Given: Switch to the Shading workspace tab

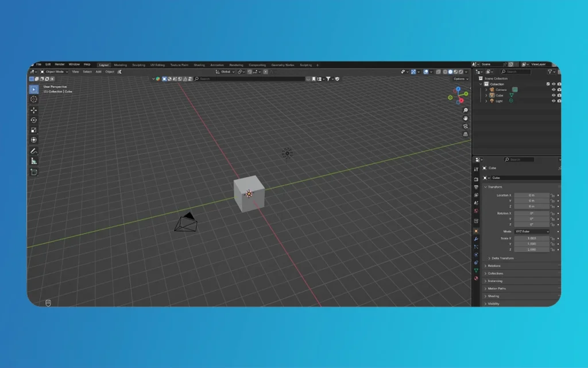Looking at the screenshot, I should point(199,65).
